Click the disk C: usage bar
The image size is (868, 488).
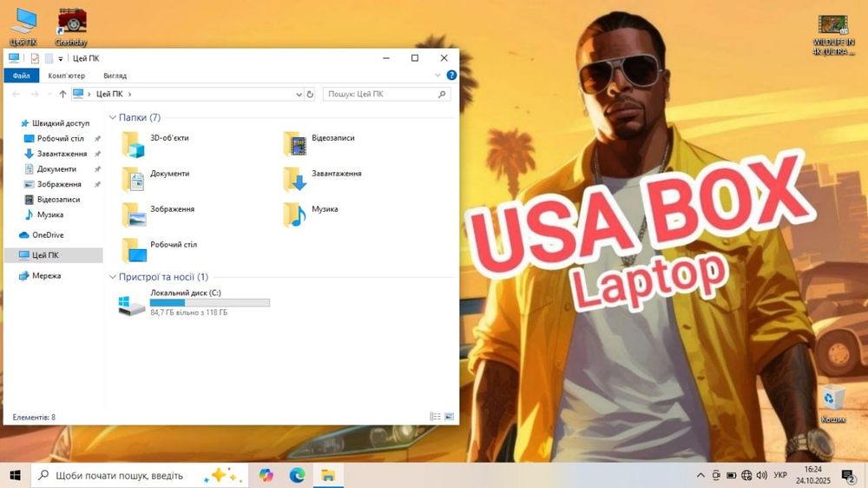tap(210, 302)
